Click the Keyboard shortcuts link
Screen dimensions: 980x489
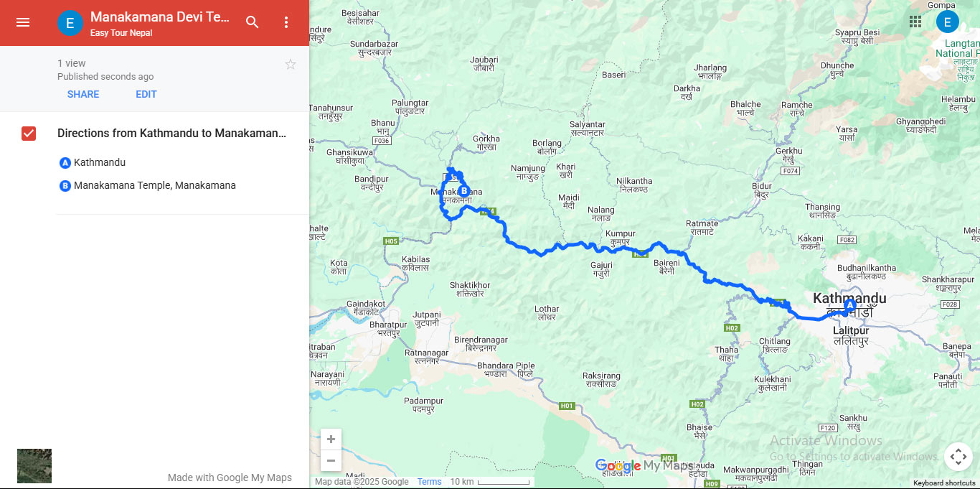[944, 483]
